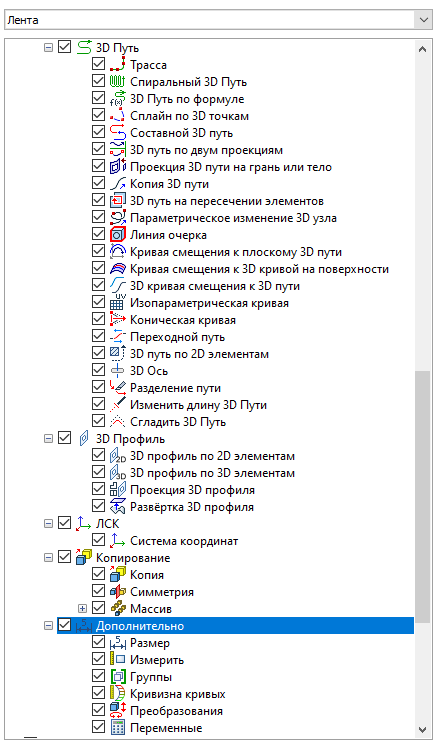Click the Сплайн по 3D точкам icon

tap(117, 115)
